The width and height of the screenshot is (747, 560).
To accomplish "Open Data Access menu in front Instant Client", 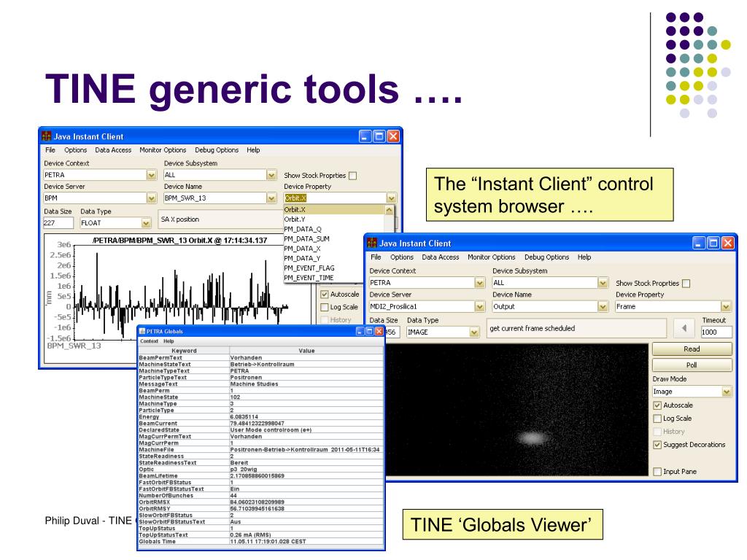I will point(440,257).
